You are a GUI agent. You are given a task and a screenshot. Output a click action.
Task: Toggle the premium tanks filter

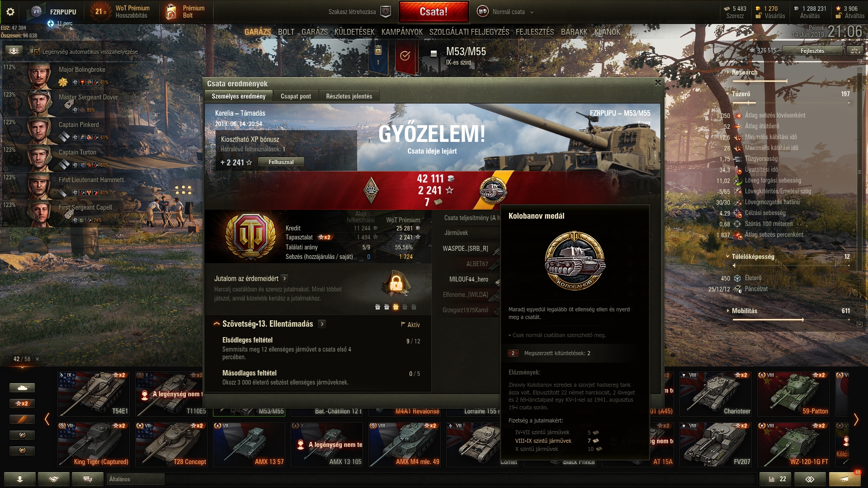click(22, 419)
